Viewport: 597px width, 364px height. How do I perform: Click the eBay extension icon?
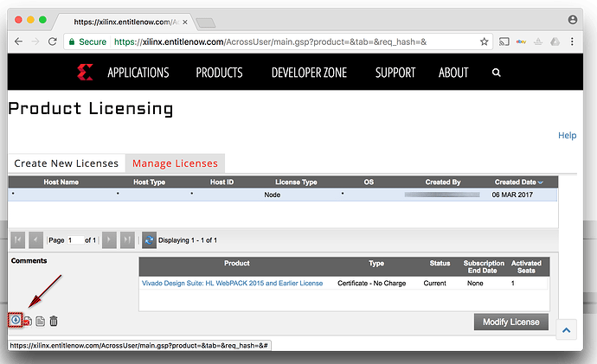[523, 42]
